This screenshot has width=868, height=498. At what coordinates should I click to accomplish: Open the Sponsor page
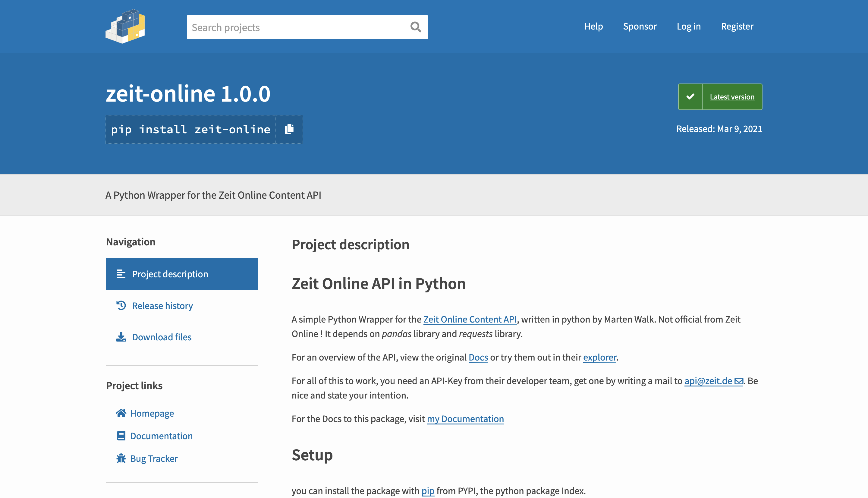click(x=640, y=26)
